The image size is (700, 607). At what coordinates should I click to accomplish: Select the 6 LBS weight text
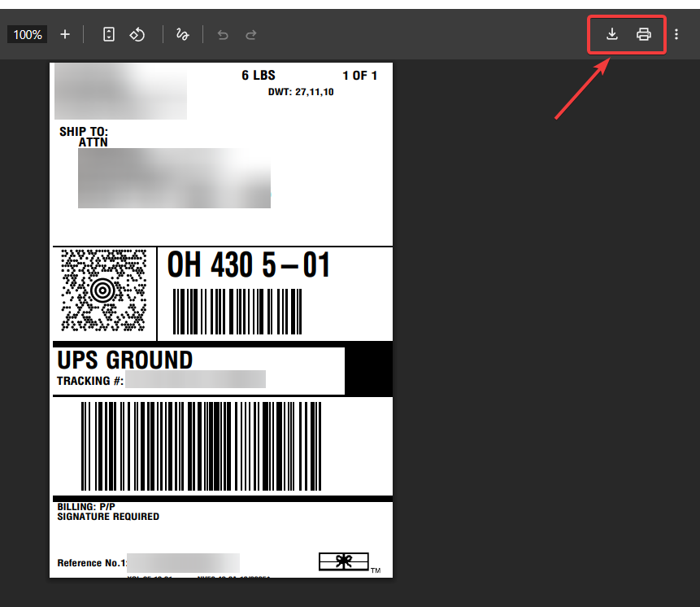click(x=259, y=76)
